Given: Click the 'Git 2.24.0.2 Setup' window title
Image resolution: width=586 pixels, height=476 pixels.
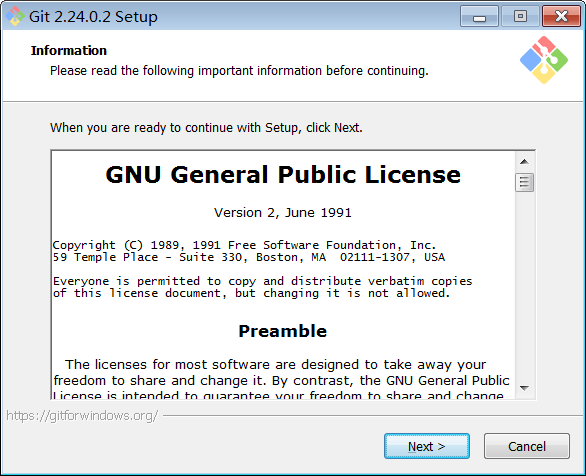Looking at the screenshot, I should [93, 17].
